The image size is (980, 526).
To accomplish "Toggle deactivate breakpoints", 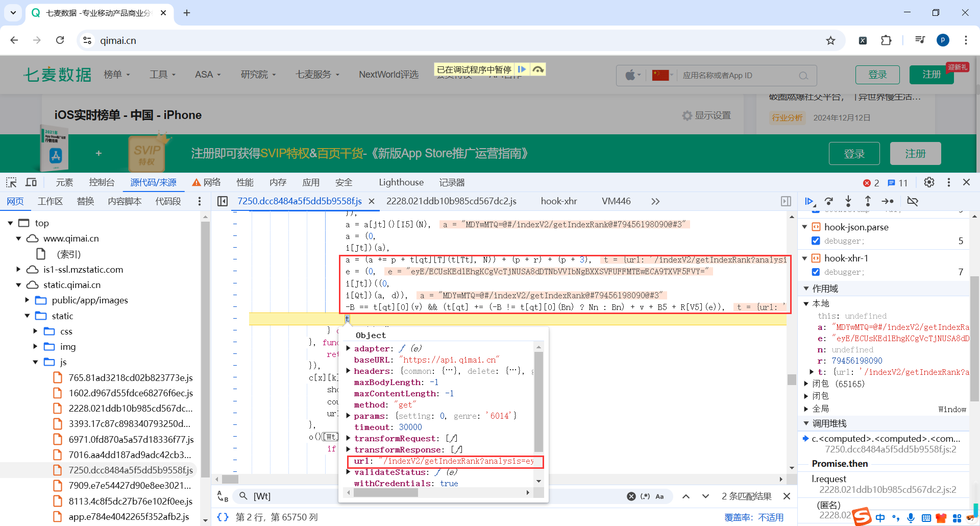I will [913, 201].
